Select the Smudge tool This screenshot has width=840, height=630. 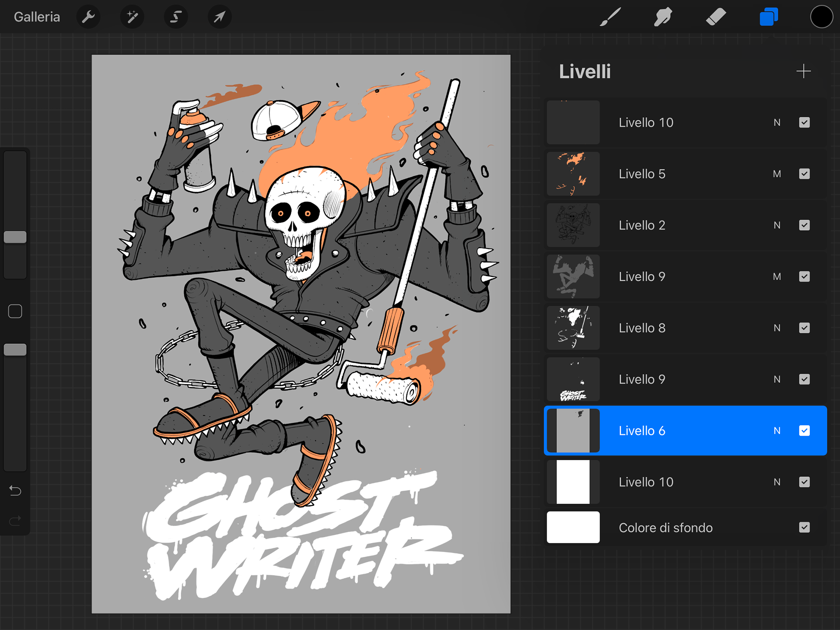663,17
